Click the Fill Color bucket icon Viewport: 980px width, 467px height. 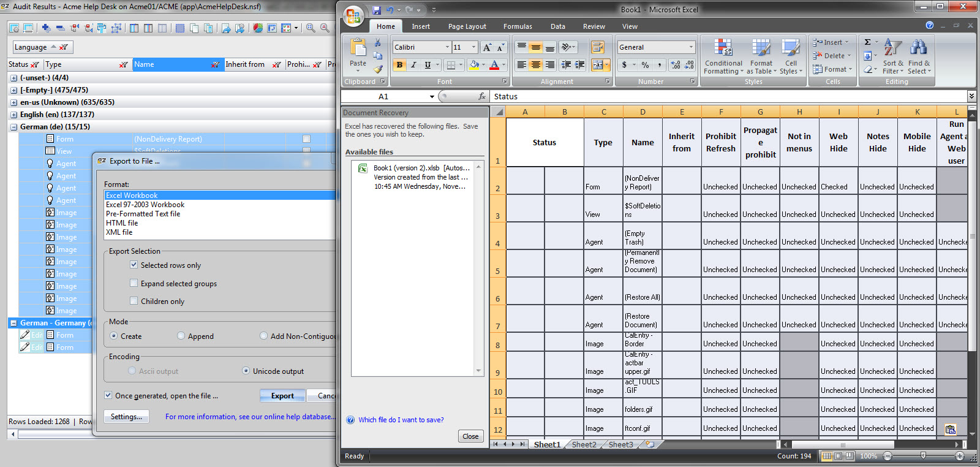click(x=474, y=64)
